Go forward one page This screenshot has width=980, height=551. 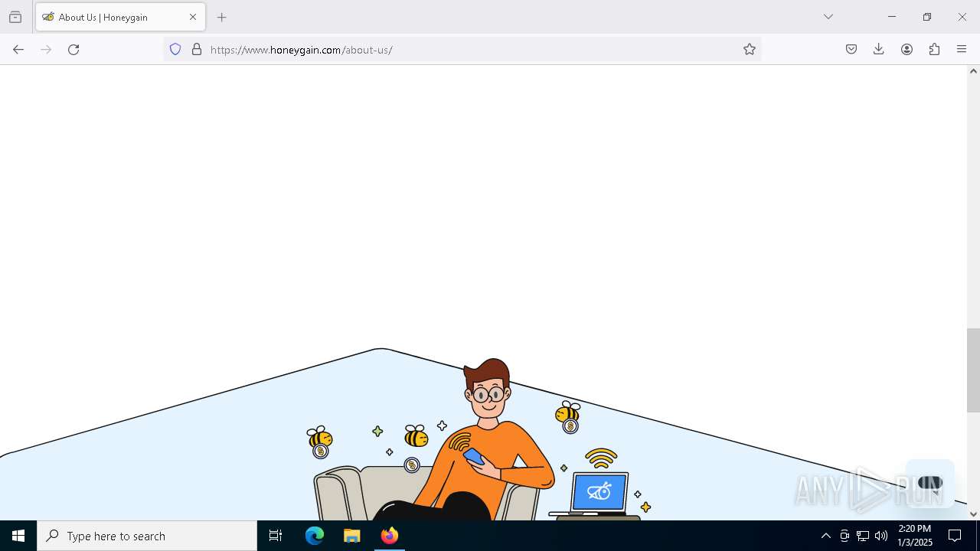[x=46, y=49]
